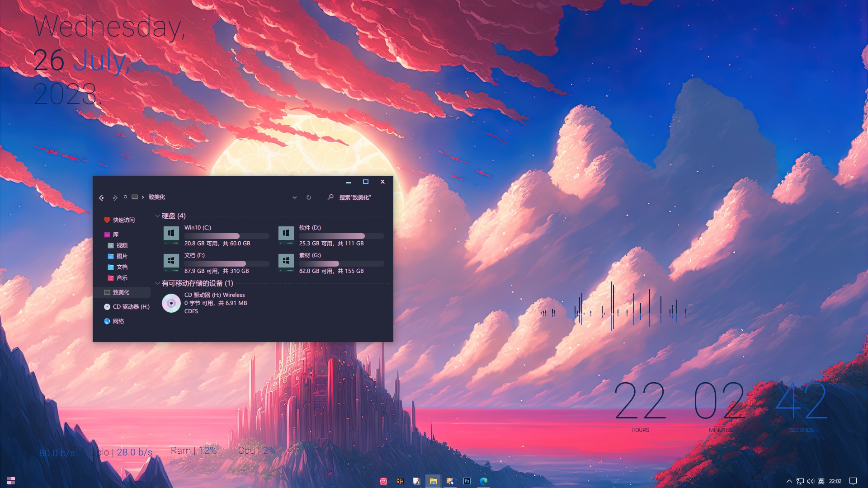
Task: Select 快速访问 in the navigation pane
Action: [x=123, y=220]
